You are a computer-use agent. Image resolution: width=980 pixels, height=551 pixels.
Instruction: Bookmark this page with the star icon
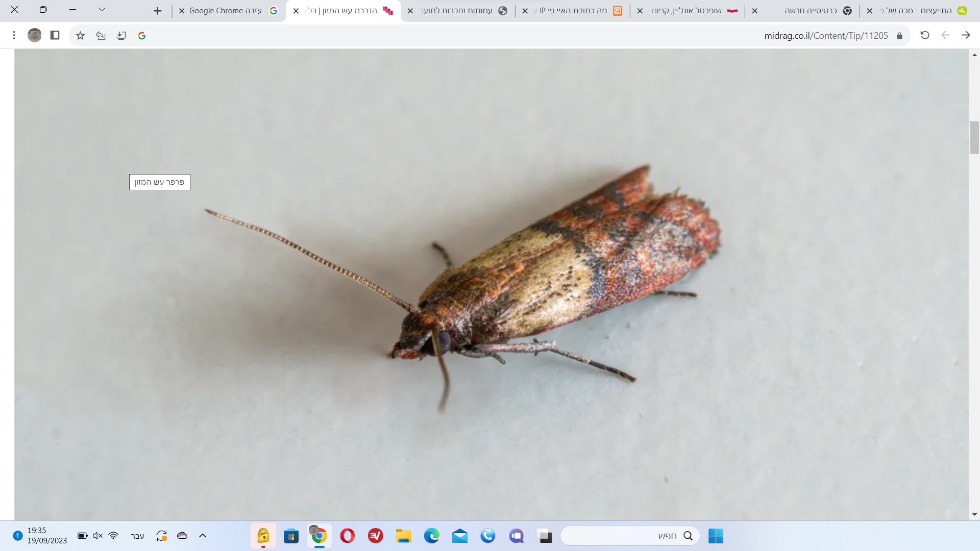tap(80, 36)
